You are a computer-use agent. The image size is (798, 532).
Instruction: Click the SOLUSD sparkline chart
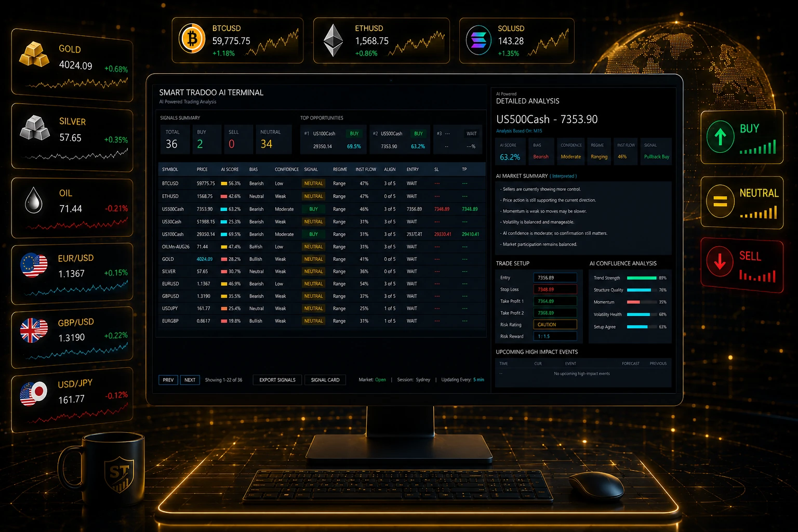click(x=548, y=43)
